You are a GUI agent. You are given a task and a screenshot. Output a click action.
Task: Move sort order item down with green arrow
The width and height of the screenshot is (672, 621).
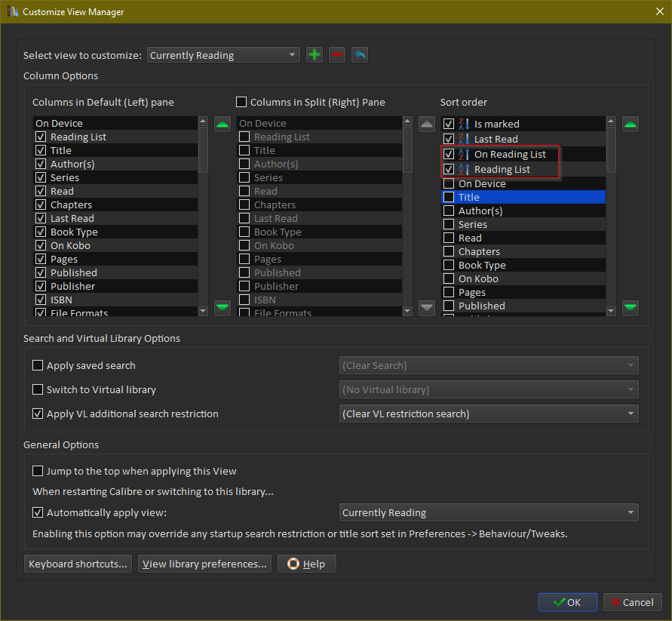pyautogui.click(x=630, y=308)
